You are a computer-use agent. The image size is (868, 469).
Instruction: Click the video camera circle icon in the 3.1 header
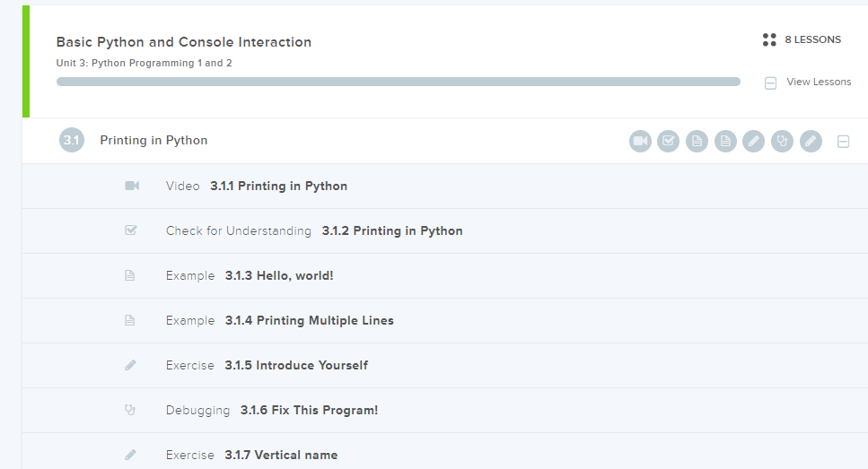(640, 141)
